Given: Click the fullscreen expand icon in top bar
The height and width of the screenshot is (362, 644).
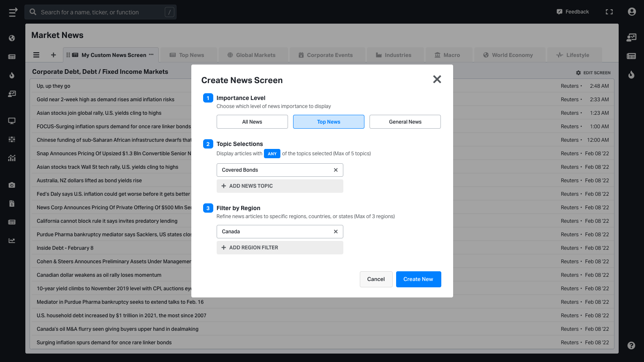Looking at the screenshot, I should 609,11.
